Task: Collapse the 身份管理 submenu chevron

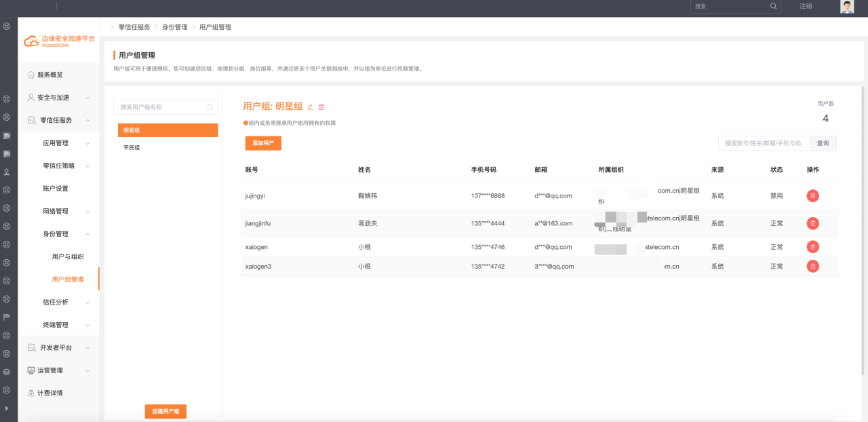Action: click(87, 234)
